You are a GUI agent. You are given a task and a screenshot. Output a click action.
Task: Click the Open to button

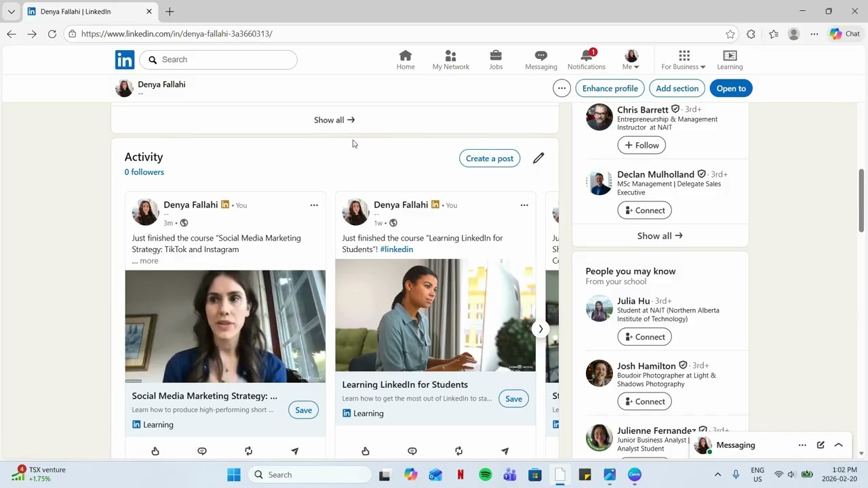click(731, 88)
